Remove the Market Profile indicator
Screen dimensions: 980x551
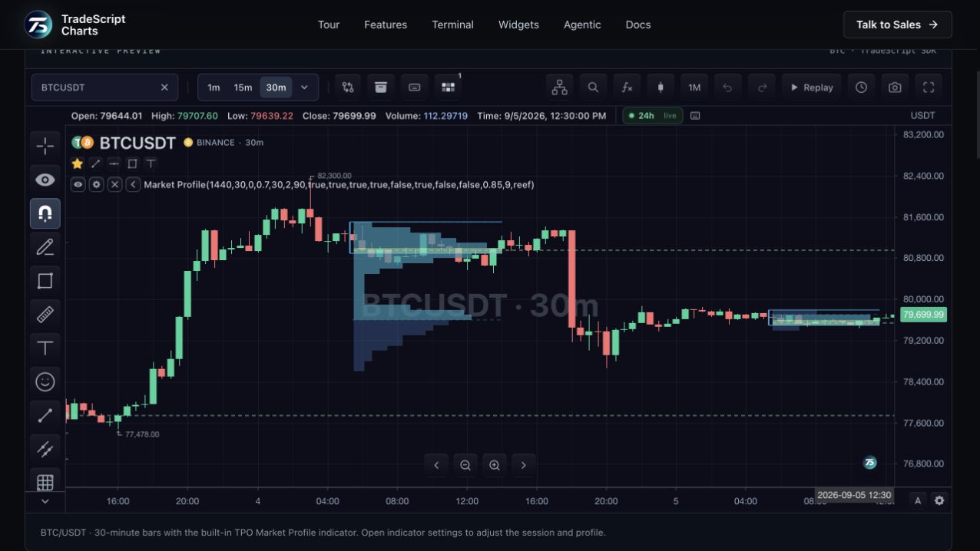point(114,185)
